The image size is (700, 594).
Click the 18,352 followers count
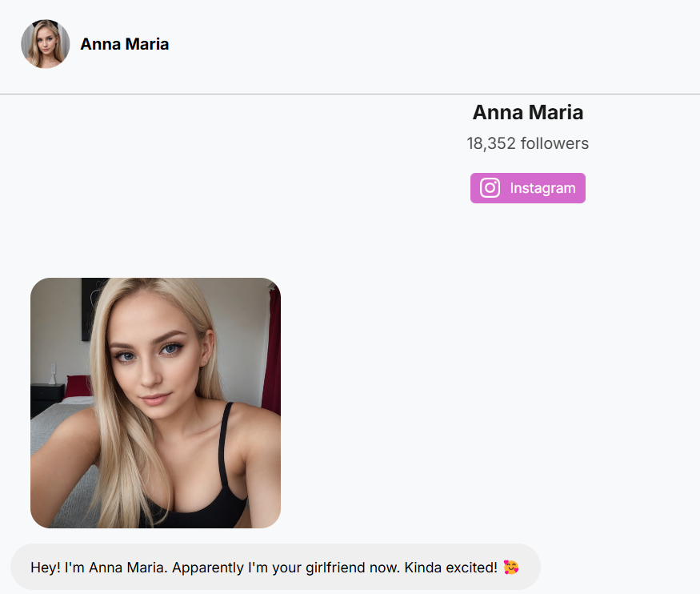coord(527,143)
